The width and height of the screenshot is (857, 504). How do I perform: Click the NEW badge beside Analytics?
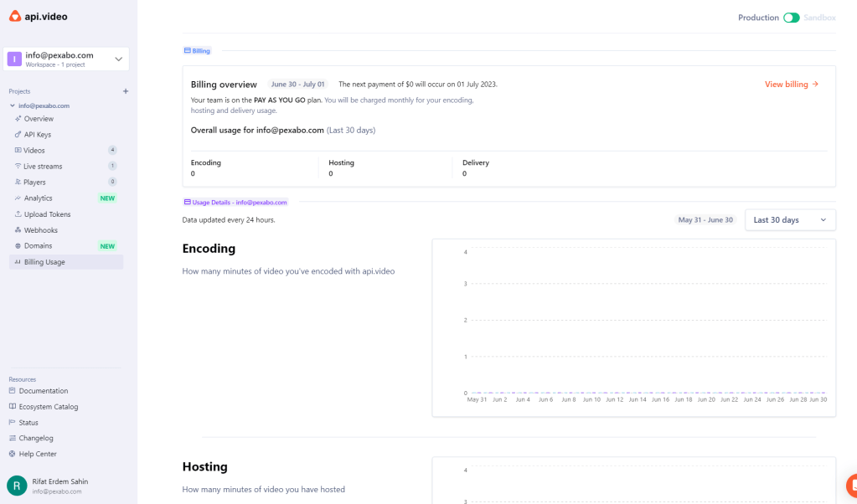click(108, 198)
